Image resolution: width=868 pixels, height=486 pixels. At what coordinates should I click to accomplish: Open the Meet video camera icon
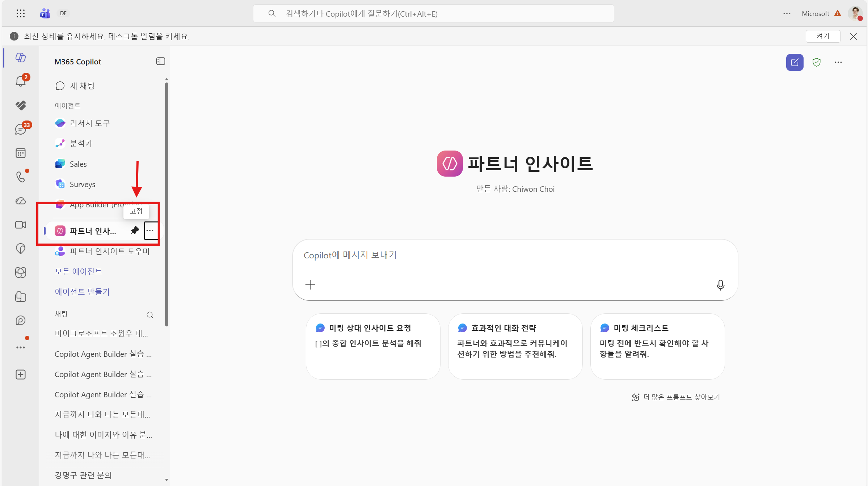[21, 225]
